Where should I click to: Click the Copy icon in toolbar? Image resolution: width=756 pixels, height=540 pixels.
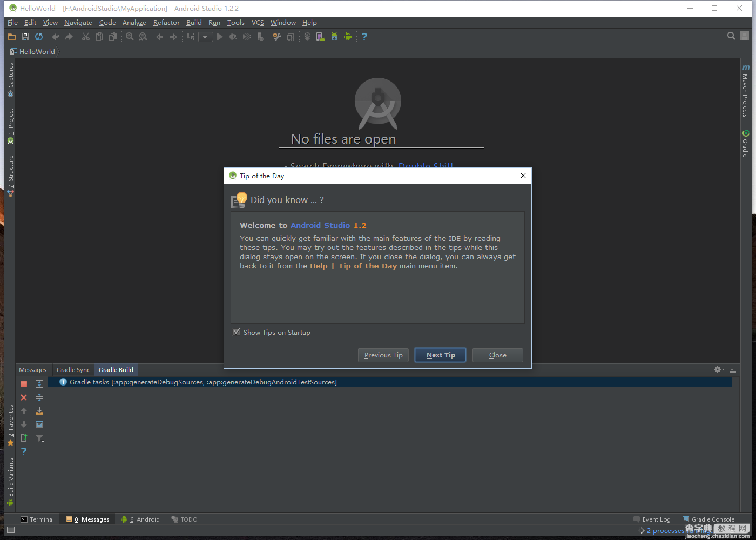(x=99, y=37)
